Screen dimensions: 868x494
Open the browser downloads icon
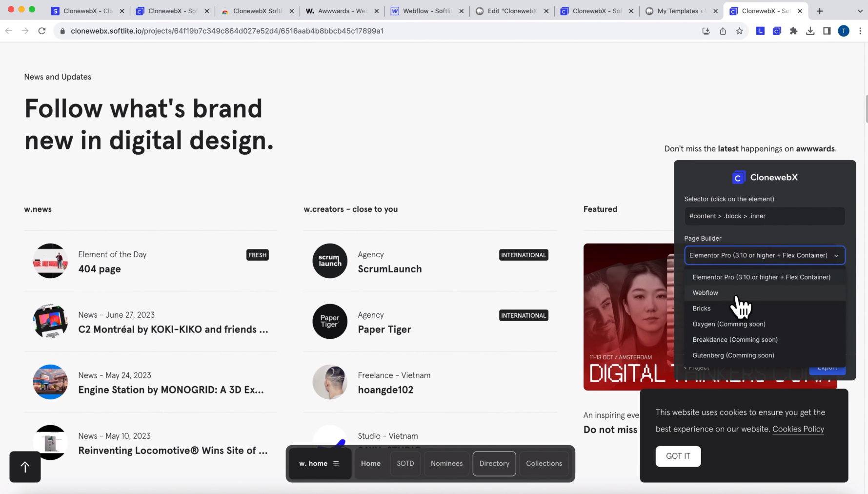pyautogui.click(x=810, y=31)
